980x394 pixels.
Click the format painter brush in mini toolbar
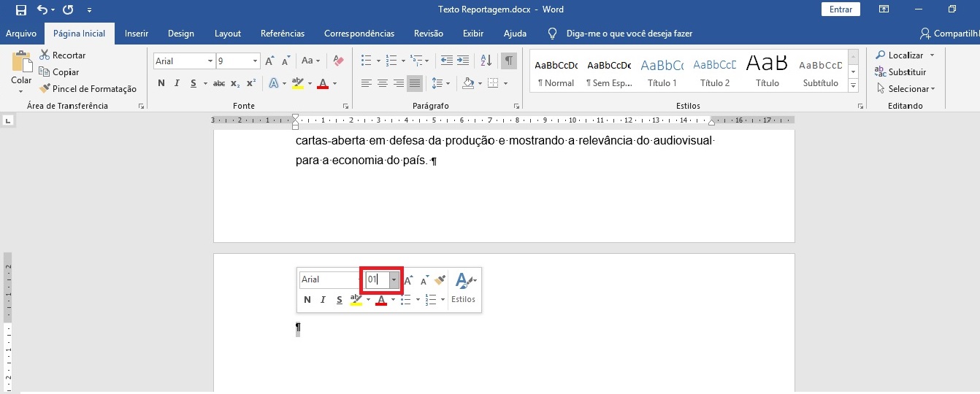click(x=440, y=279)
